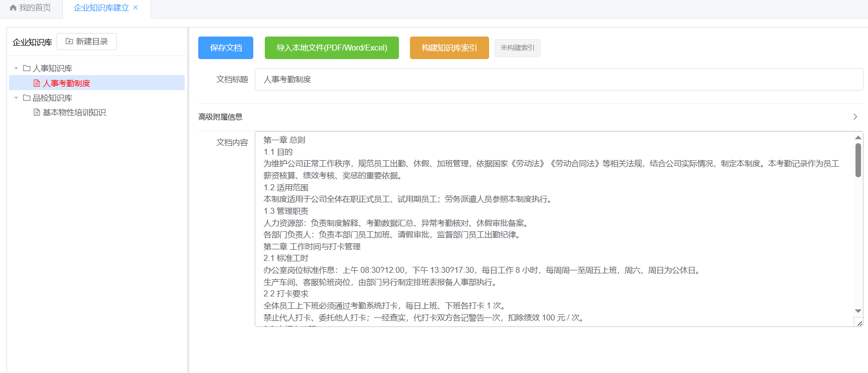The width and height of the screenshot is (868, 373).
Task: Select the 品检知识库 folder label
Action: 53,98
